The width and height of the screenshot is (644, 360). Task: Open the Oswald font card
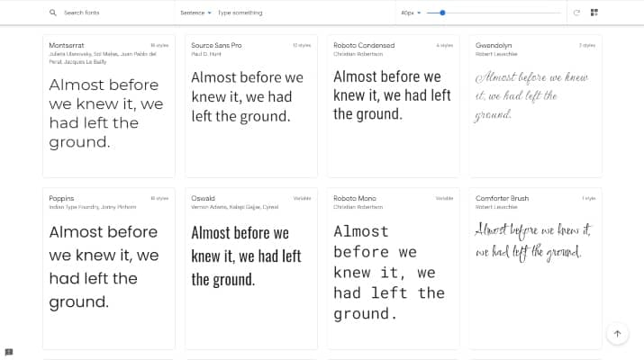point(251,269)
